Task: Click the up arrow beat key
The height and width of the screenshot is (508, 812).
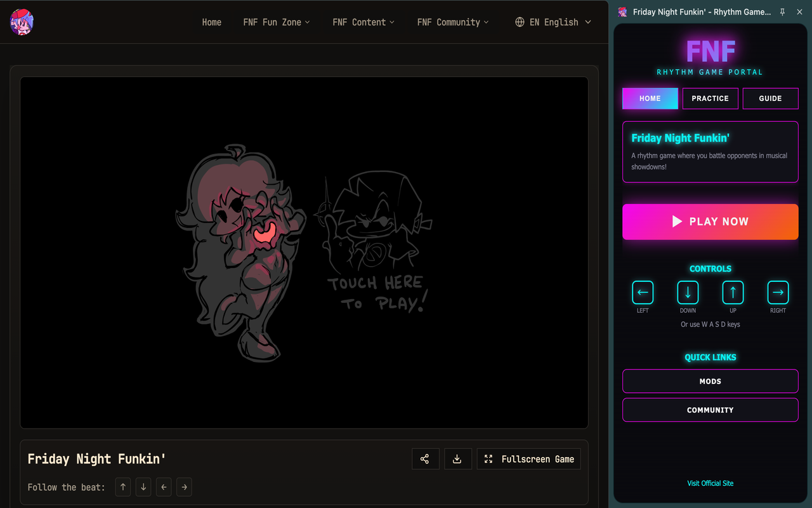Action: [x=123, y=487]
